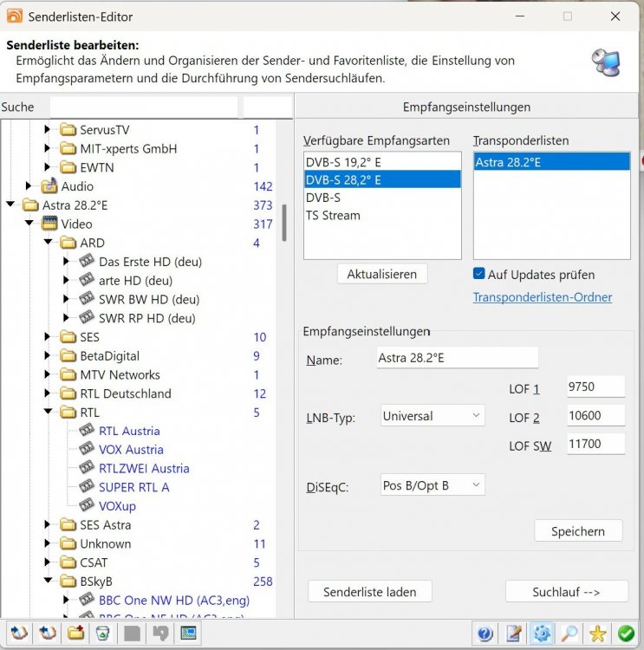
Task: Click the Speichern button
Action: [578, 531]
